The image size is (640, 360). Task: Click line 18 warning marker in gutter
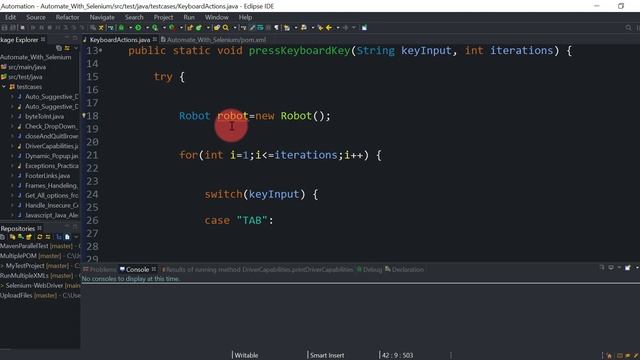(84, 116)
